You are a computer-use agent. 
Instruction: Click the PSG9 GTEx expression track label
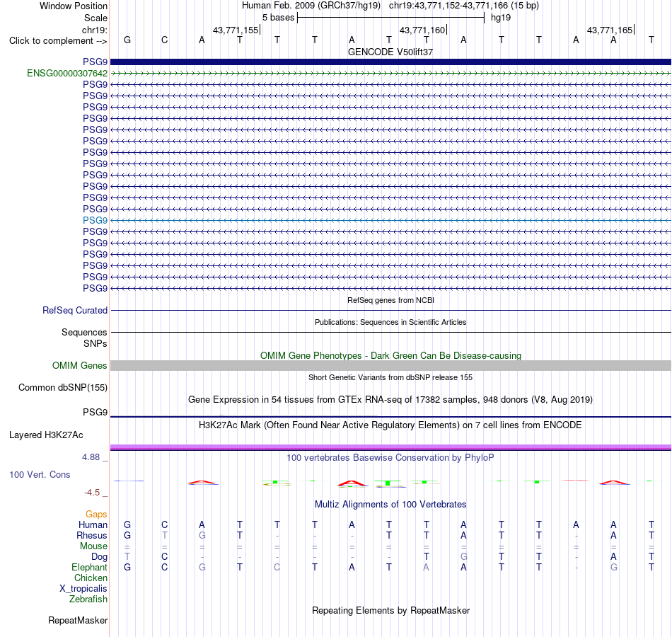click(x=95, y=412)
